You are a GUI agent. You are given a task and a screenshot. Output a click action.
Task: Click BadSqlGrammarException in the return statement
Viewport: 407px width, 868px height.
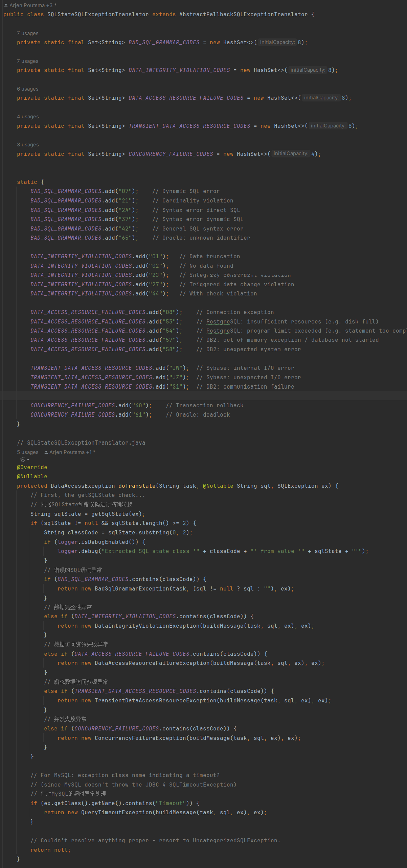(132, 589)
